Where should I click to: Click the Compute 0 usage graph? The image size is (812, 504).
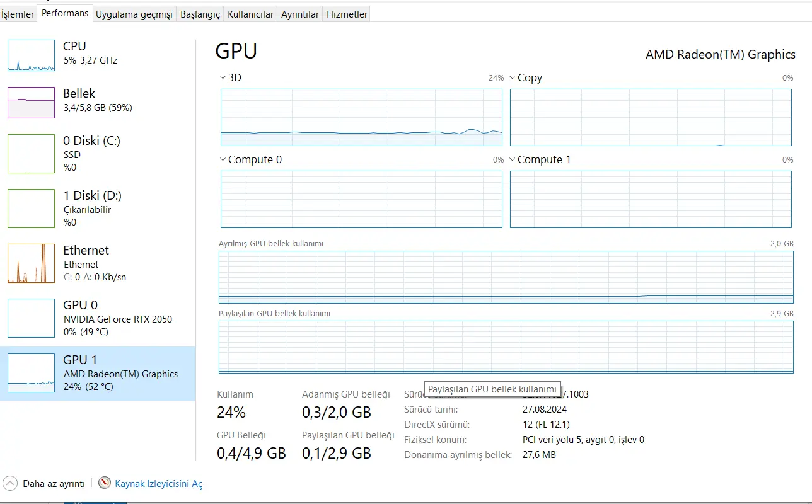(x=361, y=199)
